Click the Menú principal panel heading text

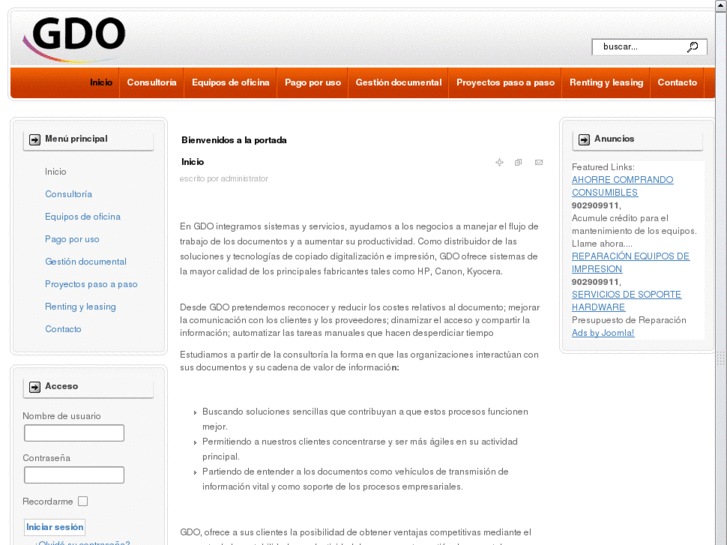click(76, 139)
